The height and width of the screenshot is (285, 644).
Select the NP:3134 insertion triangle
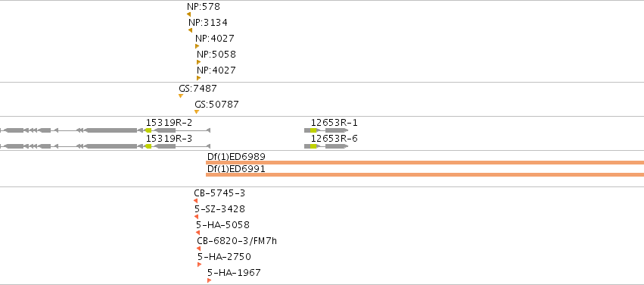190,30
